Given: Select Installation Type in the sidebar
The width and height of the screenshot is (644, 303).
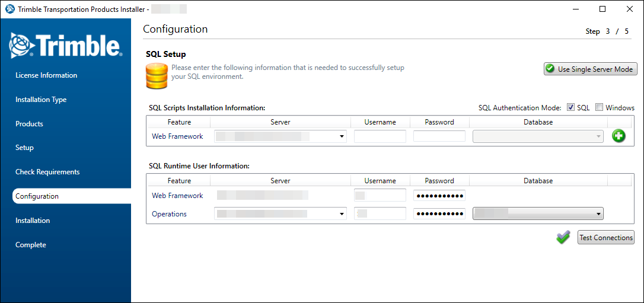Looking at the screenshot, I should click(x=41, y=100).
